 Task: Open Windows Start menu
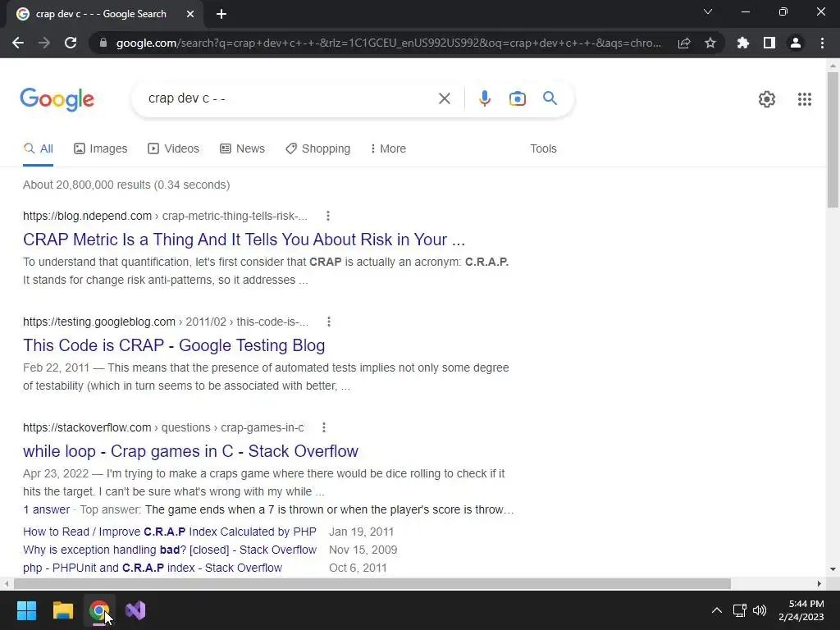tap(26, 610)
